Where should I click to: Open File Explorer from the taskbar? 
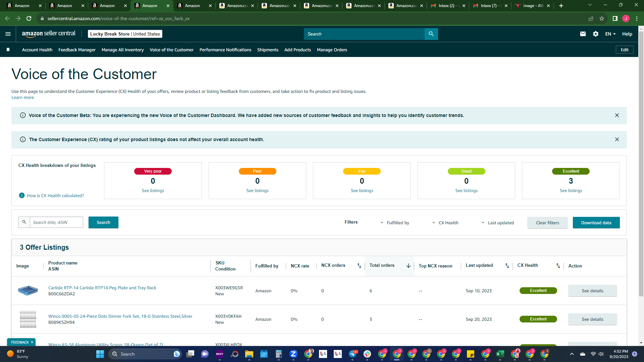pos(249,354)
